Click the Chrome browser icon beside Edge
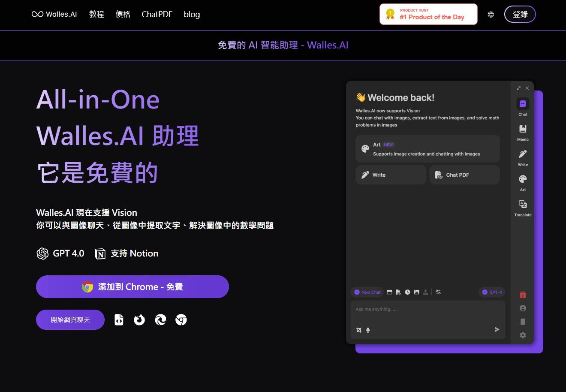 pos(181,320)
